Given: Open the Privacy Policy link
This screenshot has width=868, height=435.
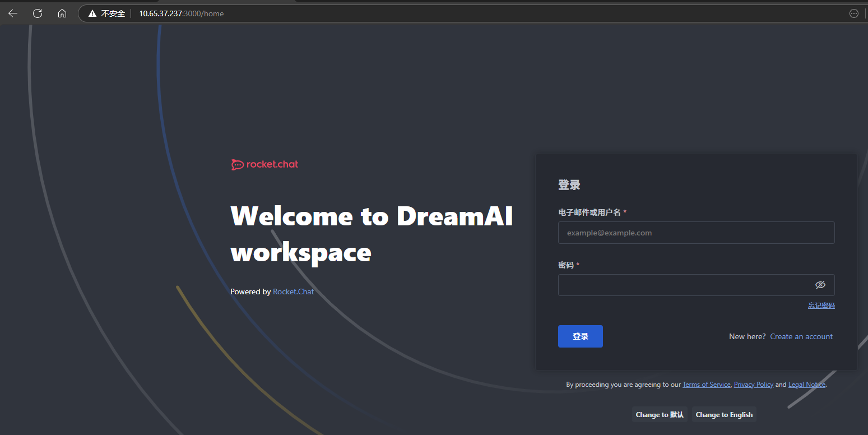Looking at the screenshot, I should click(754, 385).
